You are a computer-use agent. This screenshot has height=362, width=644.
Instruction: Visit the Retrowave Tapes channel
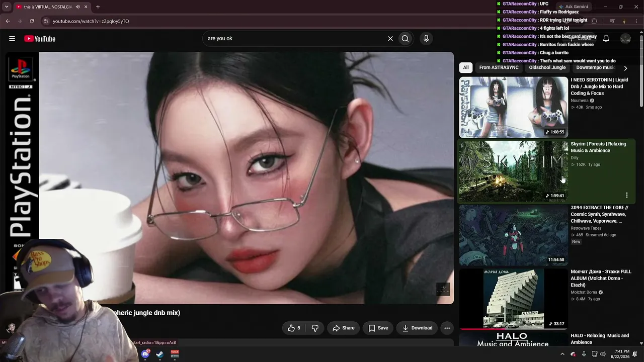[x=586, y=228]
